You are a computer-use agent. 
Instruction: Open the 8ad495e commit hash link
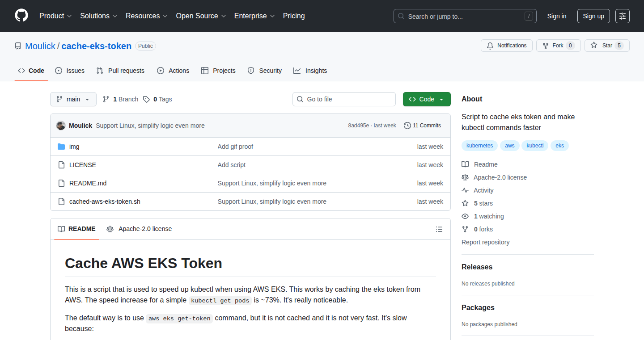click(359, 126)
